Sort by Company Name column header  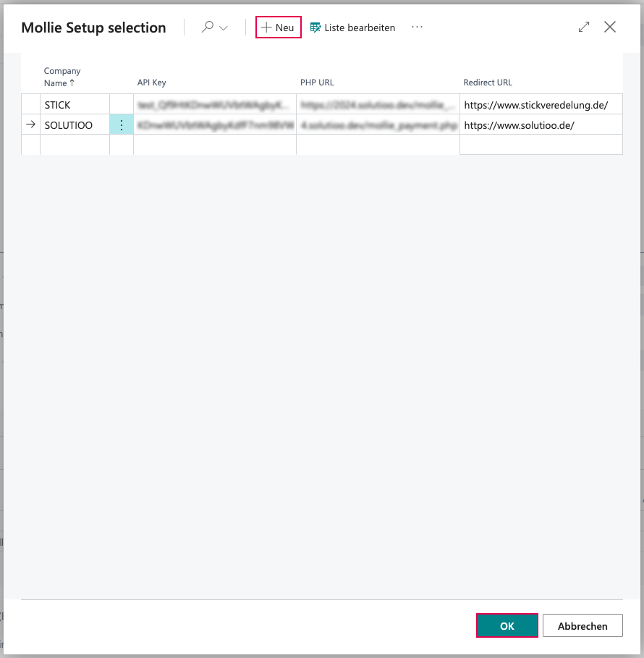click(62, 77)
